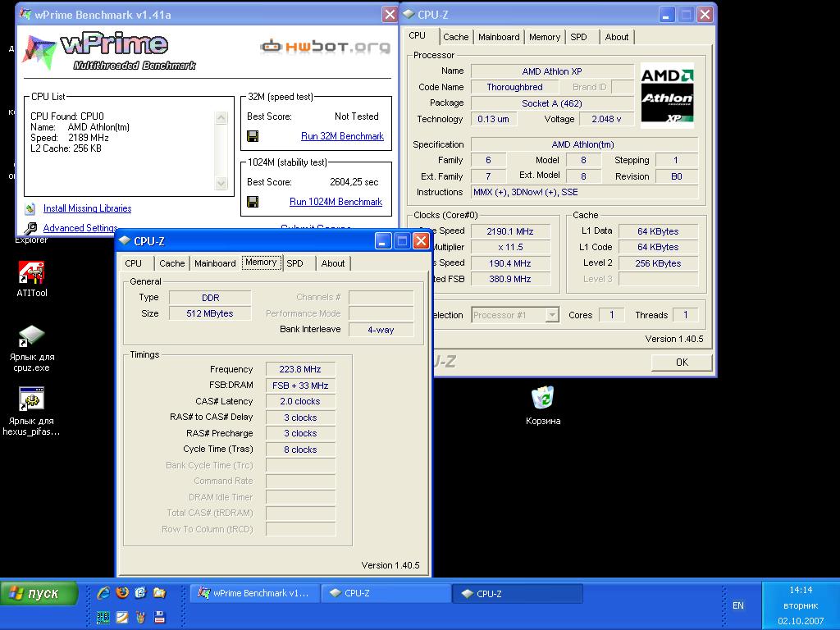
Task: Click the hwbot.org logo in wPrime
Action: pos(325,47)
